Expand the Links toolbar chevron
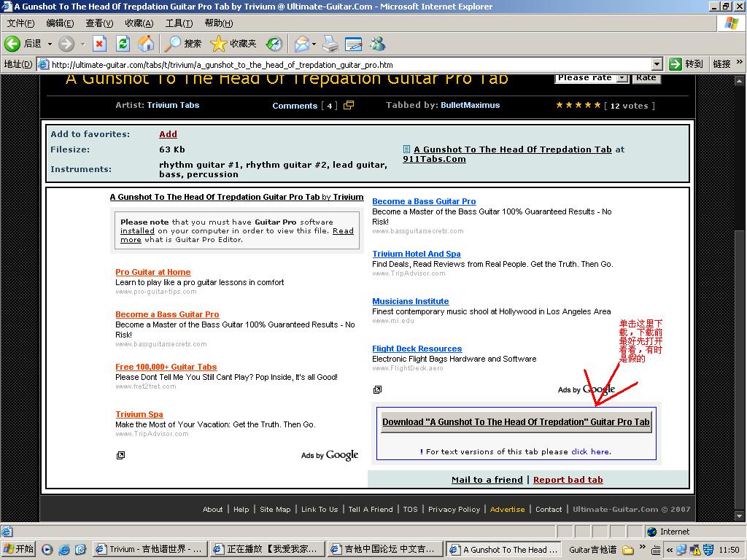The image size is (747, 560). (739, 63)
